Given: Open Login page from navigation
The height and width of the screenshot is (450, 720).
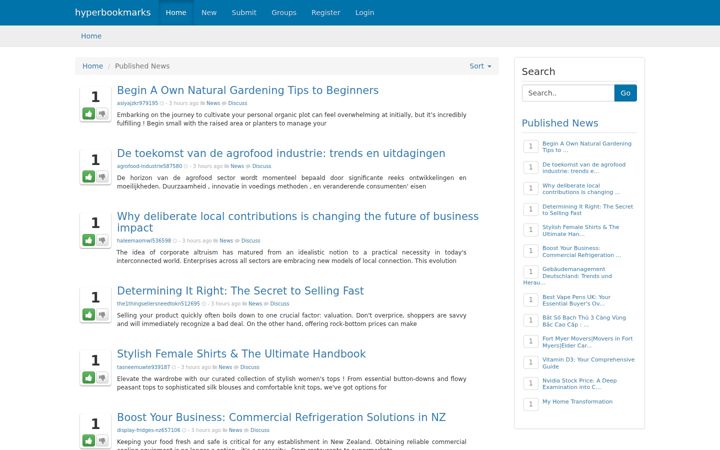Looking at the screenshot, I should click(365, 12).
